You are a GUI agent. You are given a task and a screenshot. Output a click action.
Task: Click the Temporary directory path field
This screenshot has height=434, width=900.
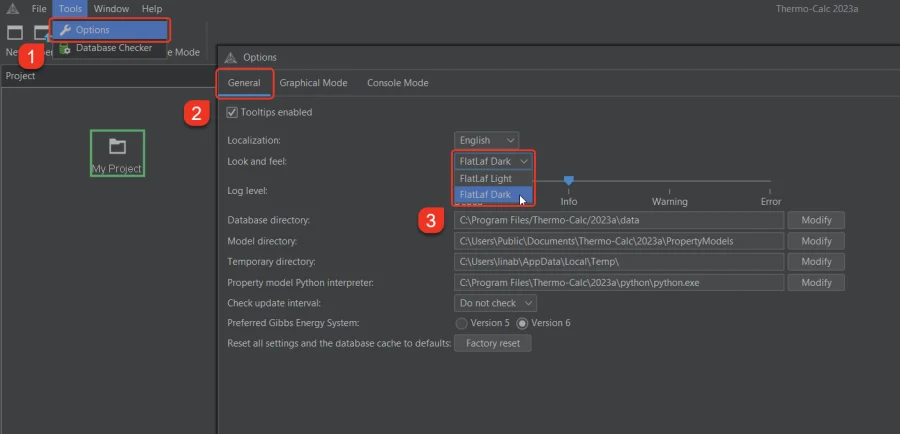[x=619, y=262]
